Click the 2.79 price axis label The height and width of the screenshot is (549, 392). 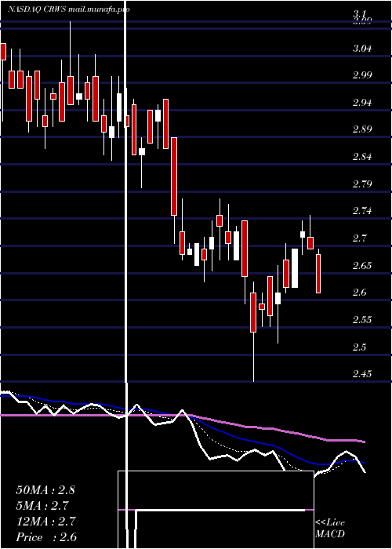click(362, 184)
